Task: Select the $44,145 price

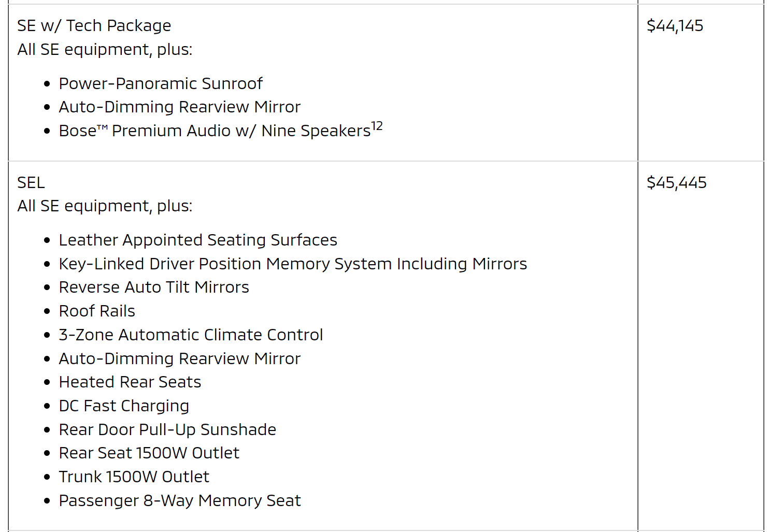Action: (675, 25)
